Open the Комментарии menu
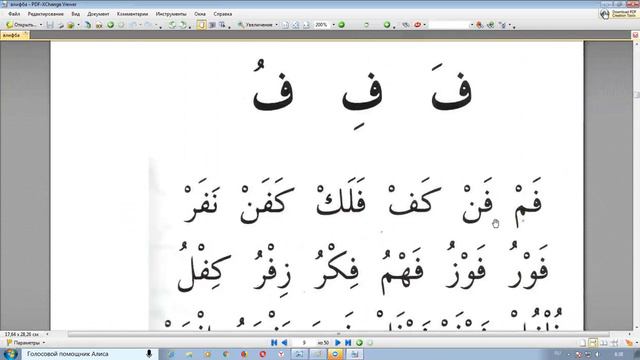The height and width of the screenshot is (360, 640). 132,14
